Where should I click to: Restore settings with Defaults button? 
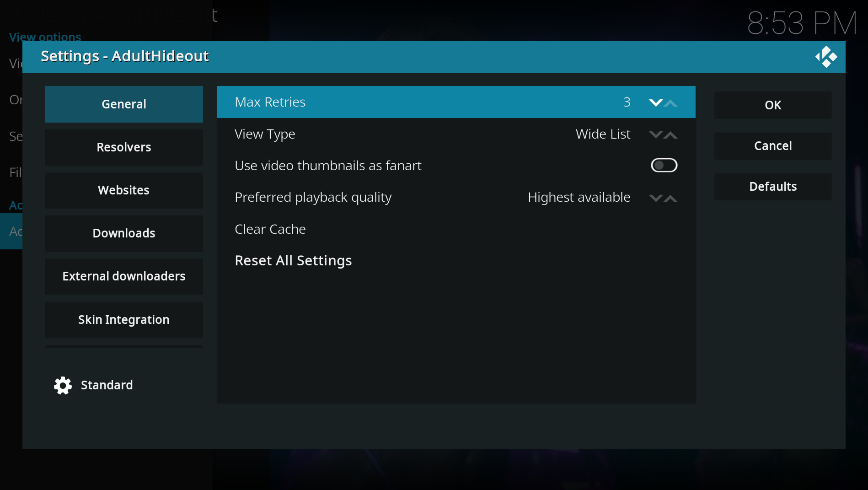point(773,186)
